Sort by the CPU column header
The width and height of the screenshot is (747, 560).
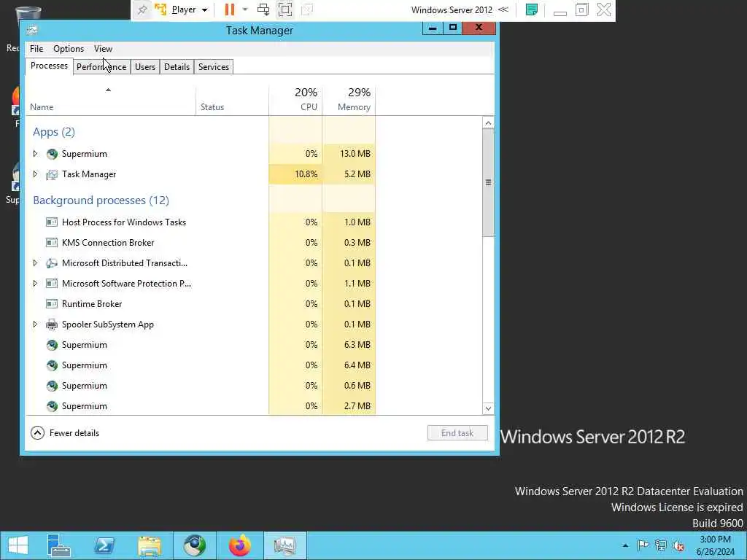[295, 101]
